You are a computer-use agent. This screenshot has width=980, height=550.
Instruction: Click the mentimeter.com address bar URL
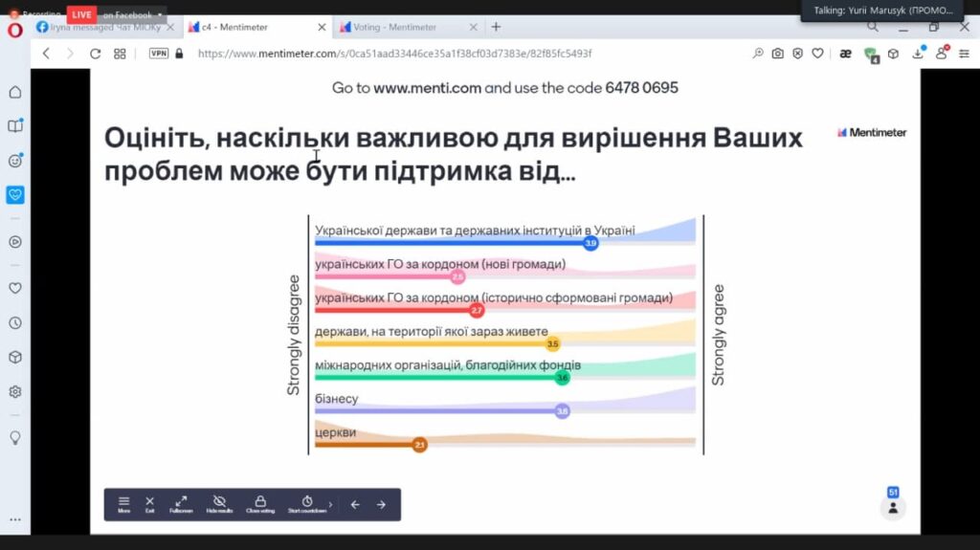click(x=394, y=54)
